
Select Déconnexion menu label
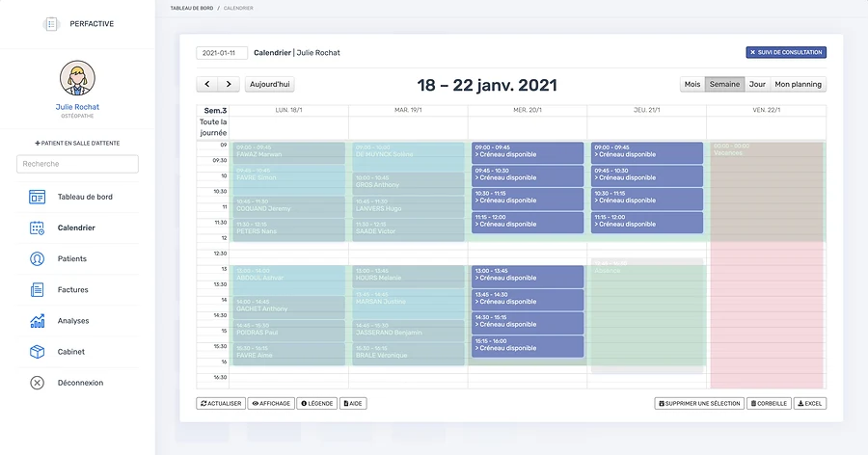click(80, 383)
